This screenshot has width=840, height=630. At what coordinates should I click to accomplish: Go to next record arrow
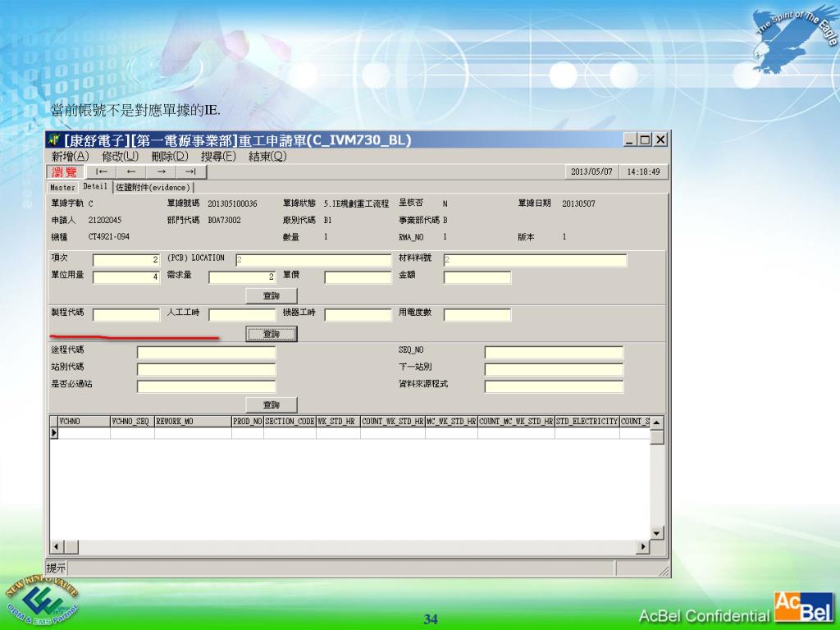[x=162, y=172]
